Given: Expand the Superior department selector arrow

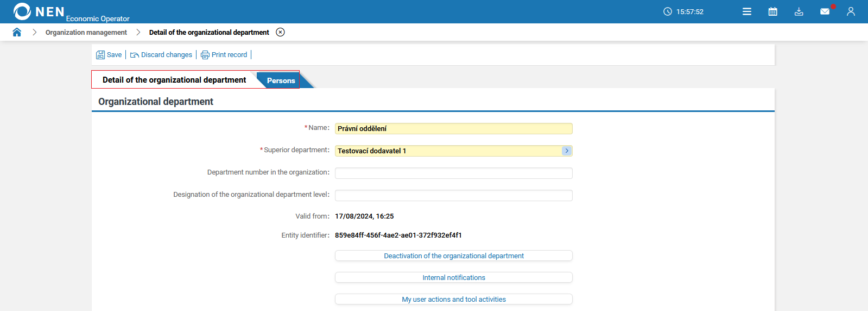Looking at the screenshot, I should pyautogui.click(x=567, y=151).
